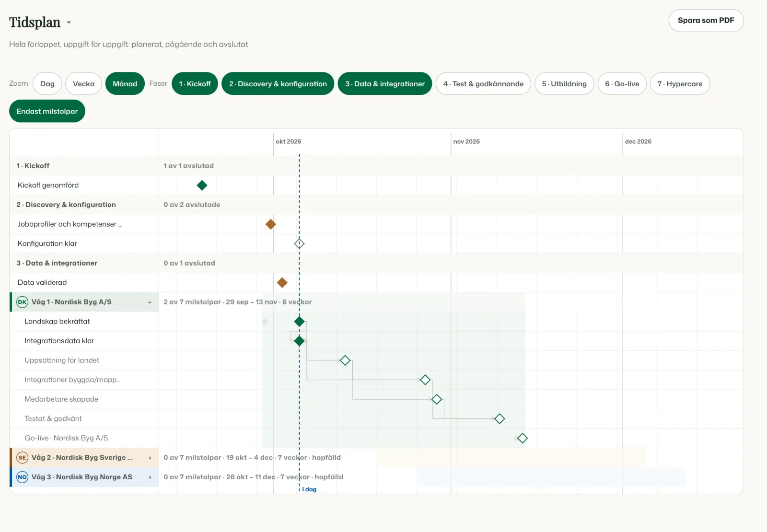
Task: Expand Våg 3 · Nordisk Byg Norge AS
Action: [150, 477]
